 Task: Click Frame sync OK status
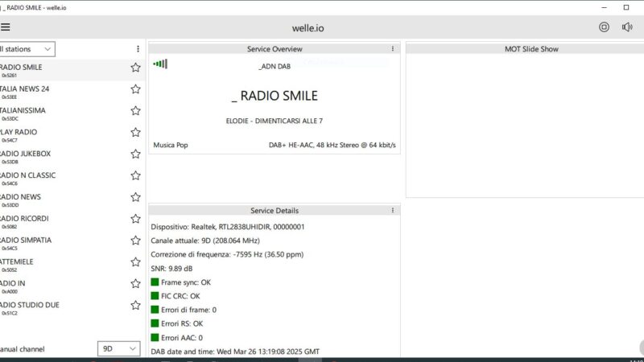(x=180, y=282)
